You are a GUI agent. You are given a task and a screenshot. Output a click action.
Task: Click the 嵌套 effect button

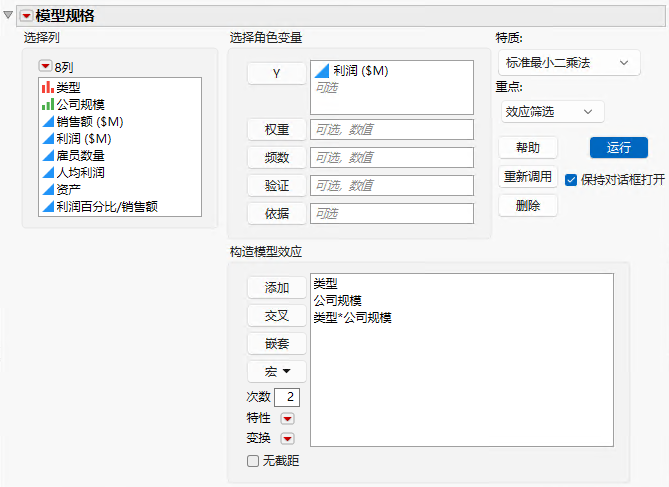point(276,344)
